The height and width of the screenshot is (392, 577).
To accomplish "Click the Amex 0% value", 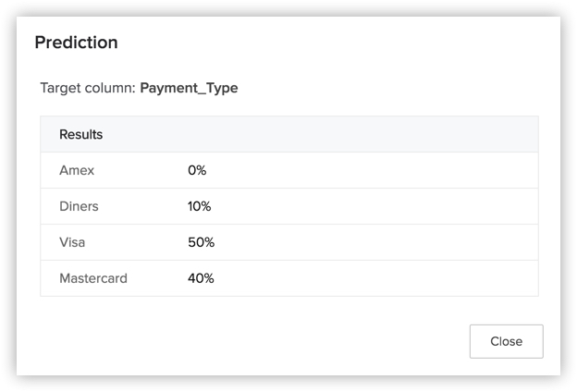I will click(197, 170).
